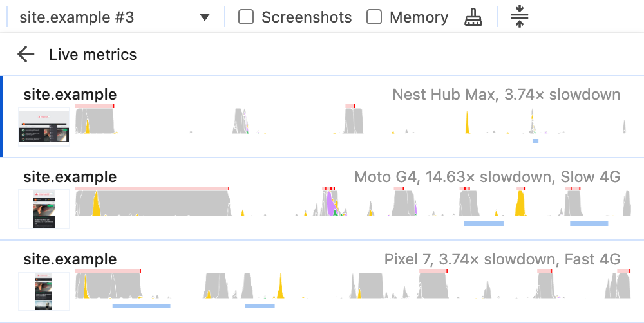Open the site.example #3 recording dropdown
644x323 pixels.
pyautogui.click(x=109, y=17)
